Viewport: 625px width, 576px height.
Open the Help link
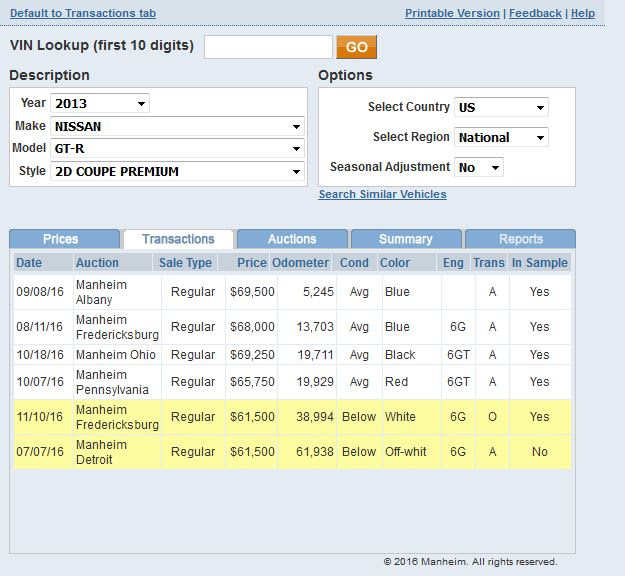coord(583,13)
